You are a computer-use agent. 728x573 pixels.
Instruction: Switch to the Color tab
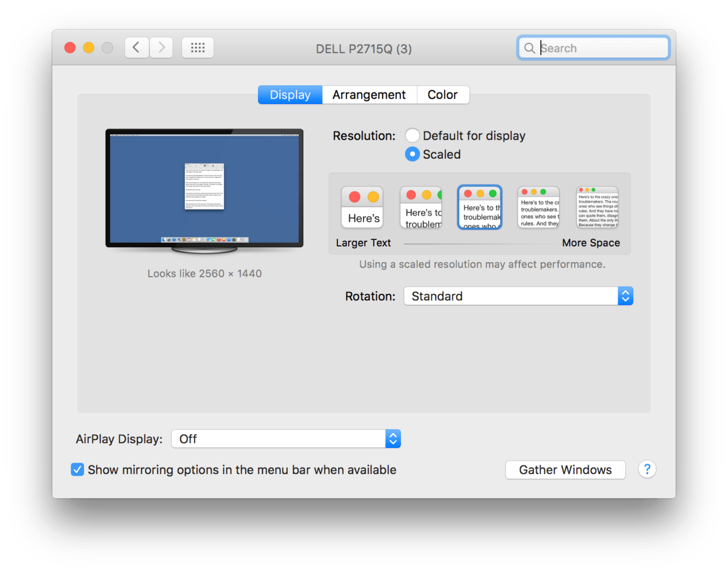(x=442, y=95)
